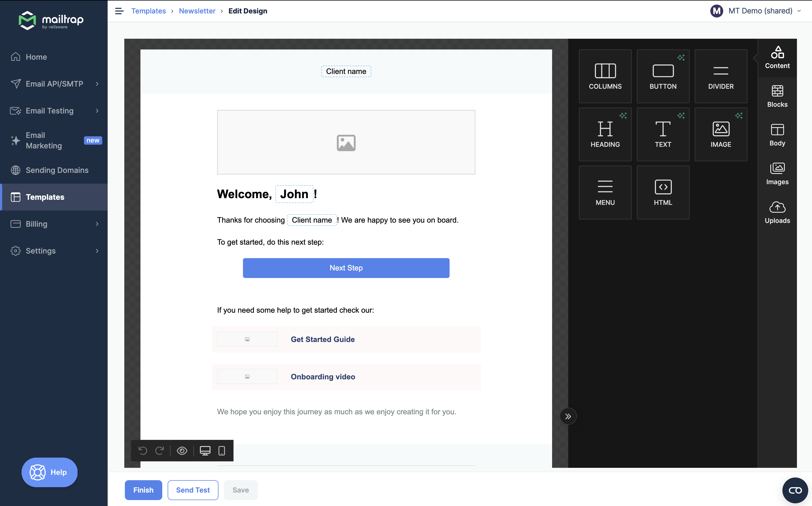812x506 pixels.
Task: Click the Next Step button
Action: tap(346, 268)
